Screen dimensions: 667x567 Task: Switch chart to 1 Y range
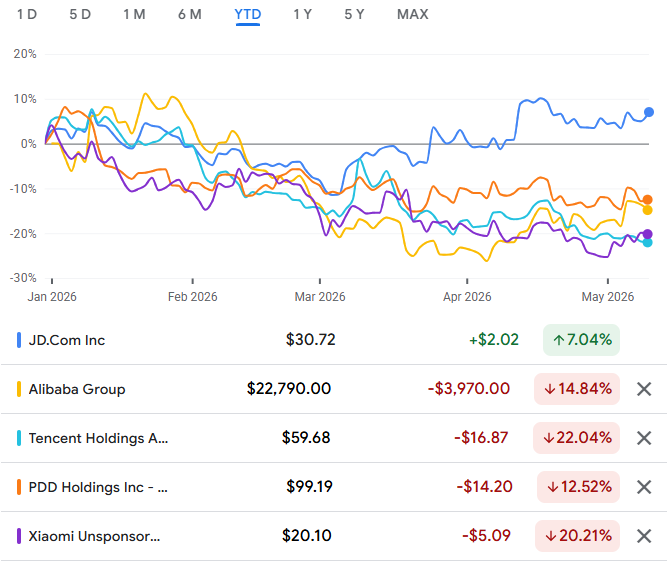[302, 14]
